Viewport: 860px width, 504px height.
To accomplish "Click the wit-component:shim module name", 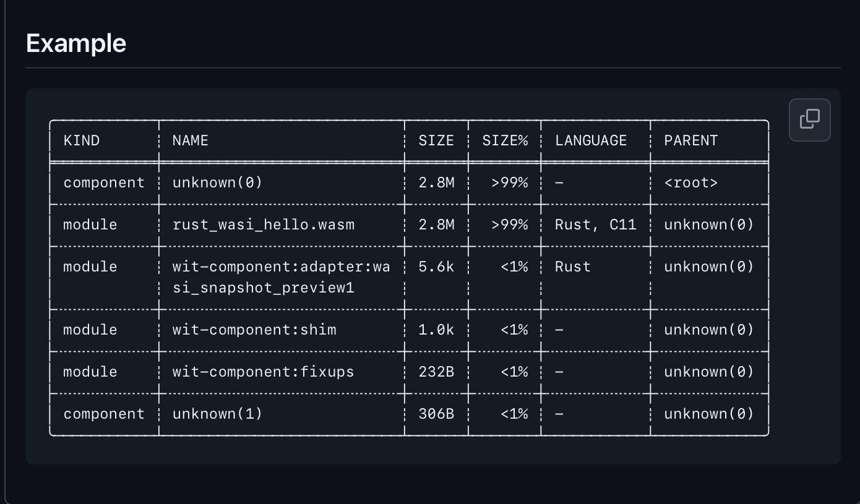I will [254, 330].
